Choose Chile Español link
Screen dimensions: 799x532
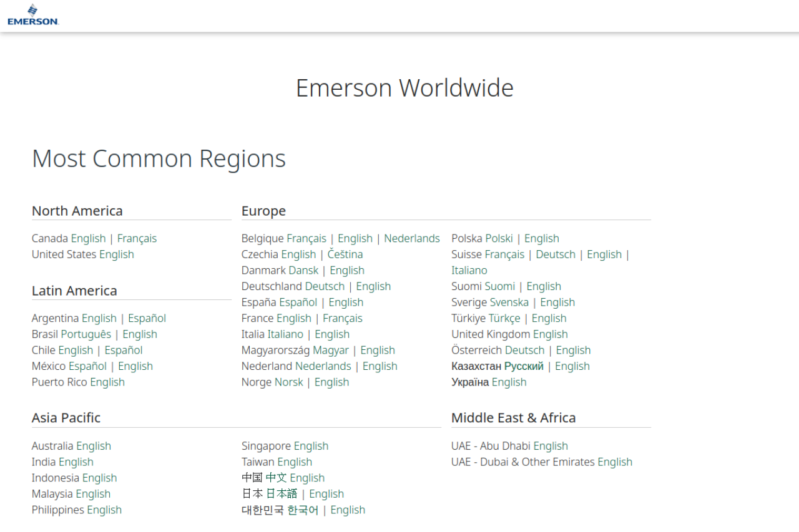pyautogui.click(x=124, y=351)
